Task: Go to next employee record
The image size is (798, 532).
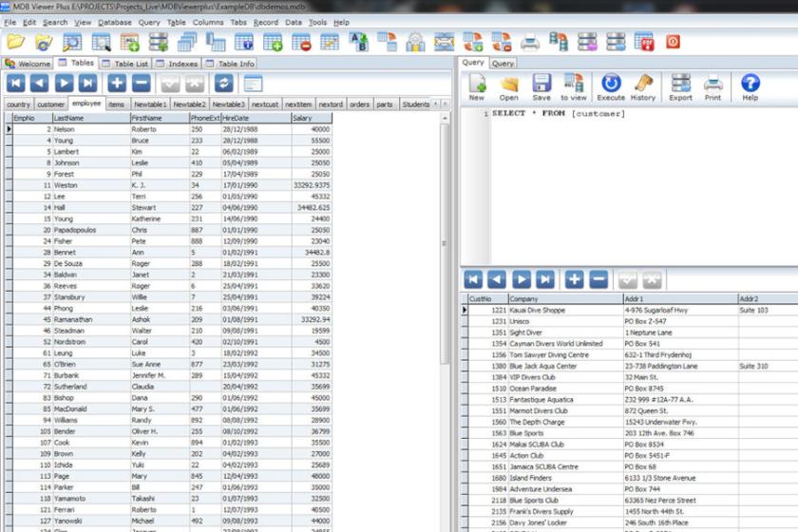Action: coord(64,83)
